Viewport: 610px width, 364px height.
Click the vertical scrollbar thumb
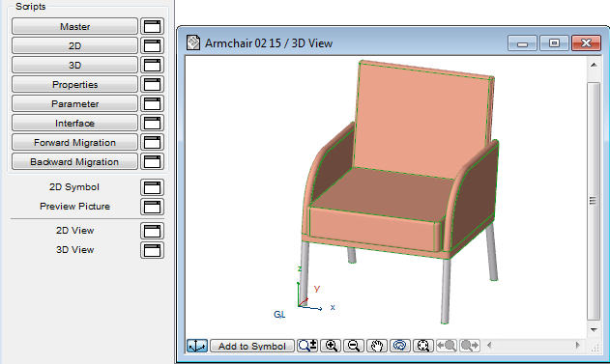594,201
